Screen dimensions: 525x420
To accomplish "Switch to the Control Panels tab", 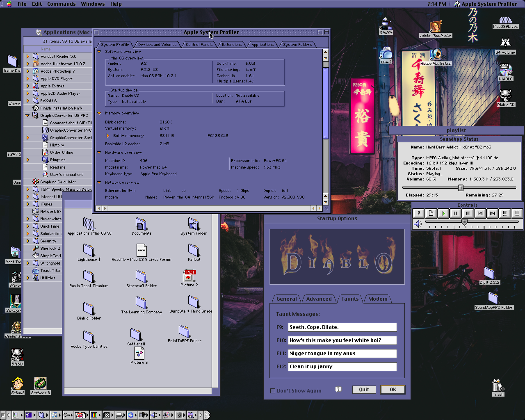I will point(199,45).
